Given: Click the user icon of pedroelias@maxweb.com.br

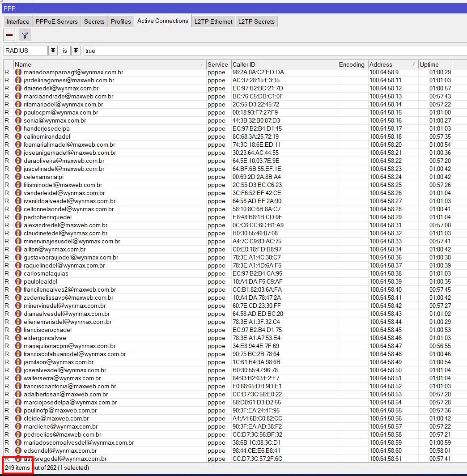Looking at the screenshot, I should point(18,434).
